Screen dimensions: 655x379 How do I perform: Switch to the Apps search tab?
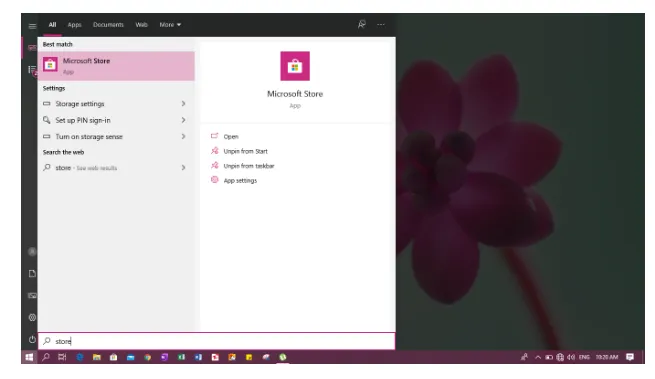[74, 25]
